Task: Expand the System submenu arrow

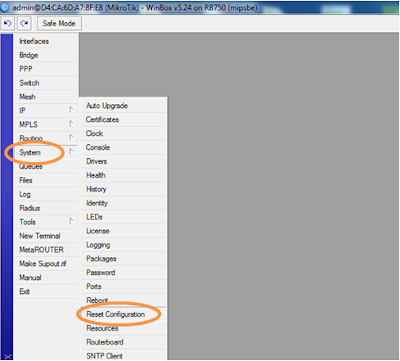Action: [71, 151]
